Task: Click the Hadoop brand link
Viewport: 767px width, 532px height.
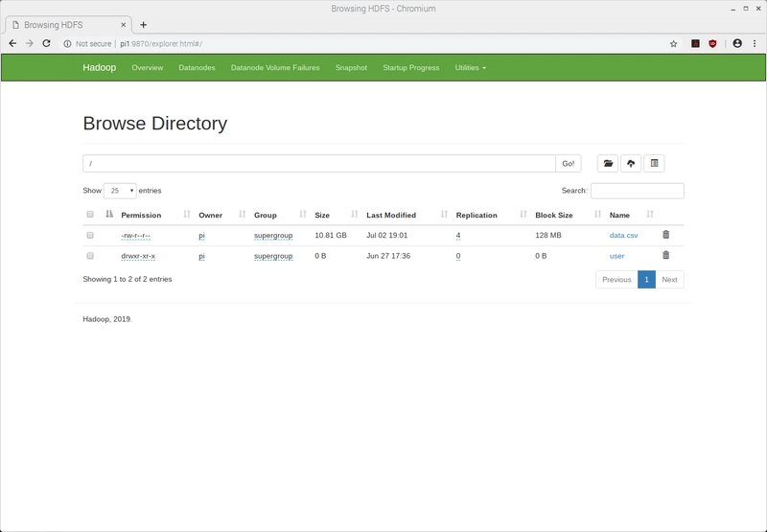Action: pos(100,67)
